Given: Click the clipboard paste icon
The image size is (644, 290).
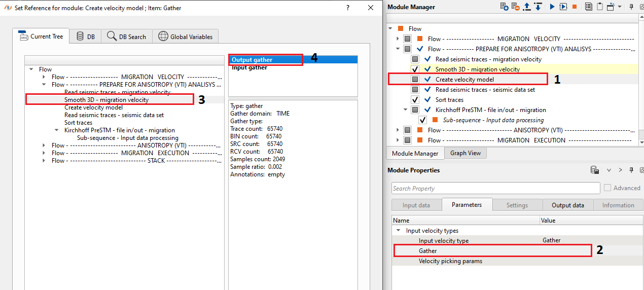Looking at the screenshot, I should [600, 7].
